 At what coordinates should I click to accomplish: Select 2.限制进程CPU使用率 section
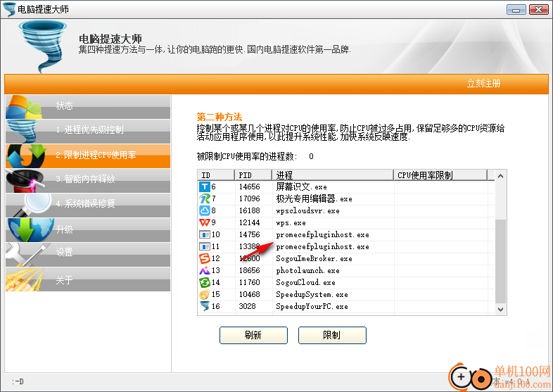[88, 156]
